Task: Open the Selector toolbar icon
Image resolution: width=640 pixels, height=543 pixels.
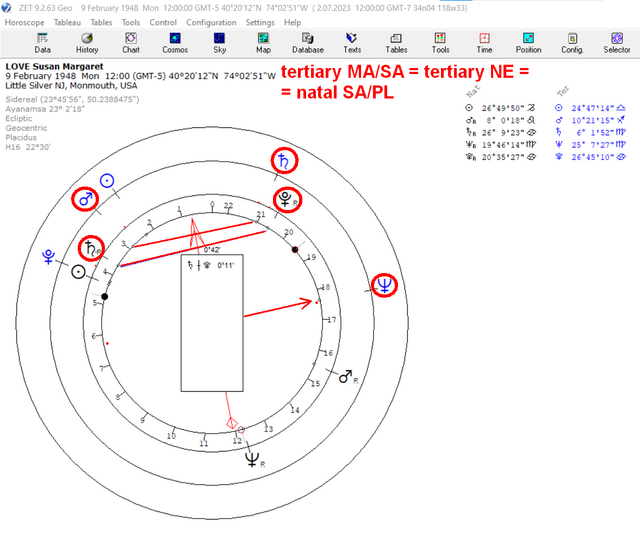Action: click(617, 43)
